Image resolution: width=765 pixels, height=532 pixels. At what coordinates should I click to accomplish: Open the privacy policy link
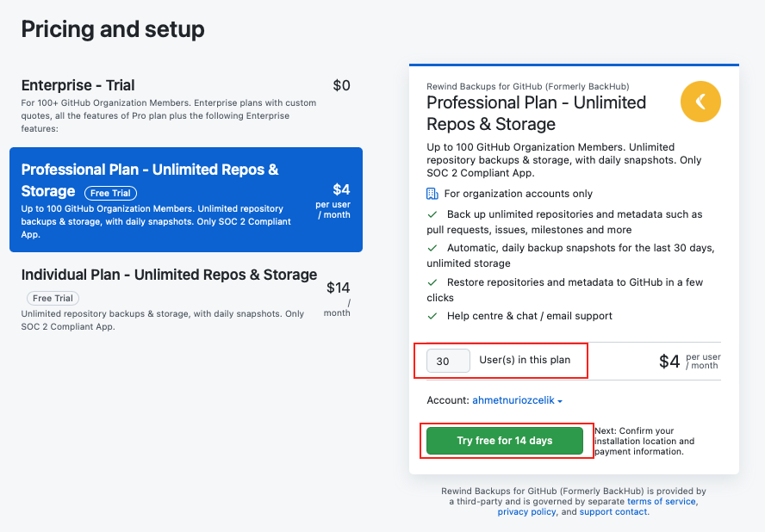[x=526, y=511]
